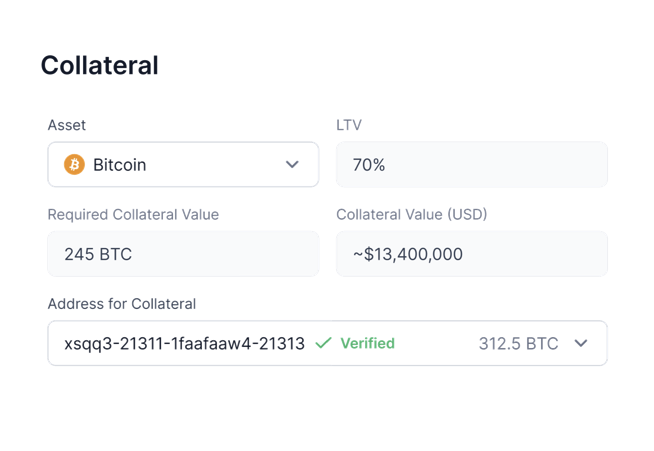Click the orange Bitcoin logo icon

[x=74, y=165]
